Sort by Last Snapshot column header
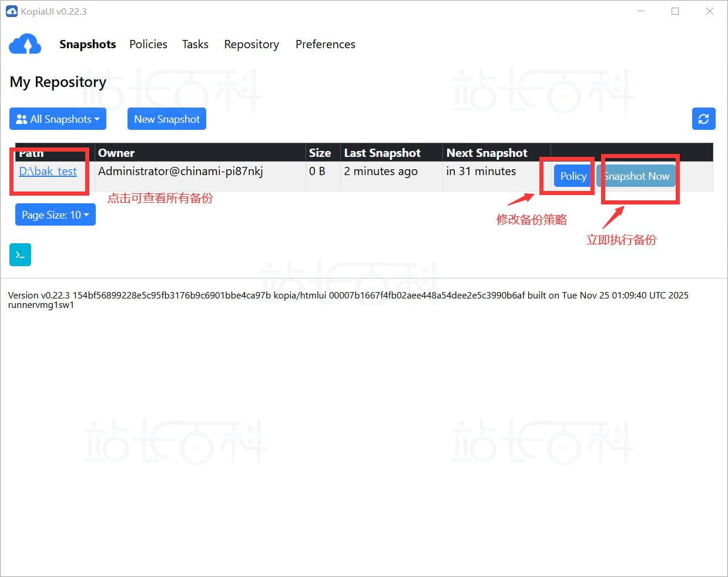The image size is (728, 577). 383,153
